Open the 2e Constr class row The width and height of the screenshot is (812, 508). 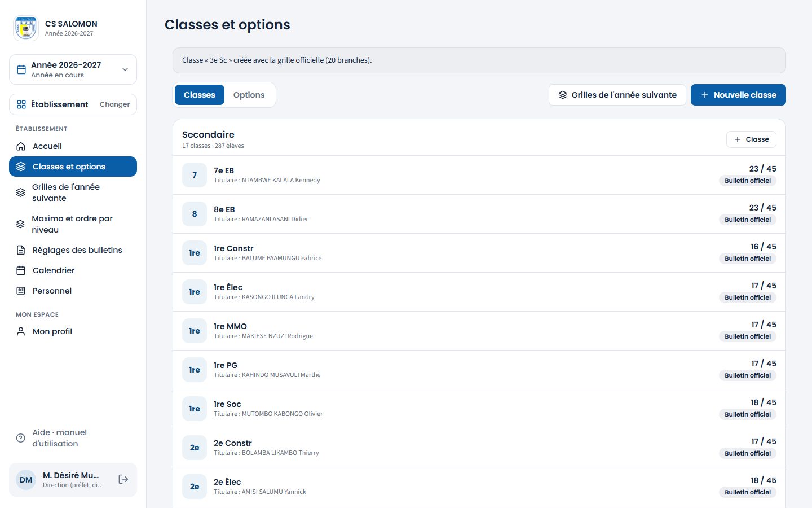coord(479,448)
